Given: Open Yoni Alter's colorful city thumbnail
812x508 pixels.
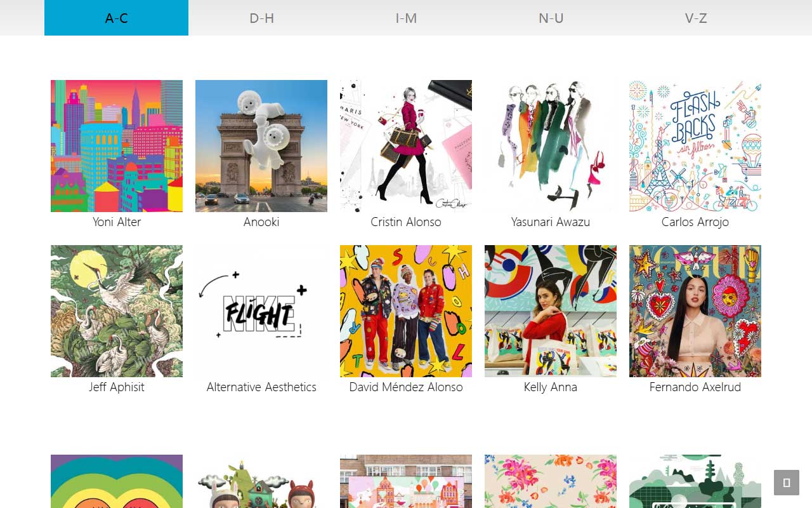Looking at the screenshot, I should pos(117,146).
